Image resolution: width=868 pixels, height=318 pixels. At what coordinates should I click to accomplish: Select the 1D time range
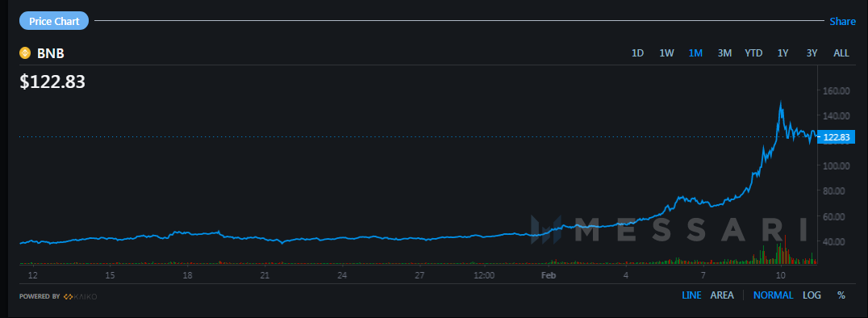tap(638, 53)
